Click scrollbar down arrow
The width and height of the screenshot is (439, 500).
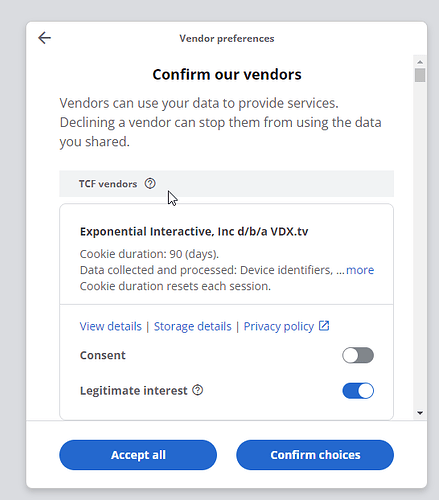tap(420, 413)
